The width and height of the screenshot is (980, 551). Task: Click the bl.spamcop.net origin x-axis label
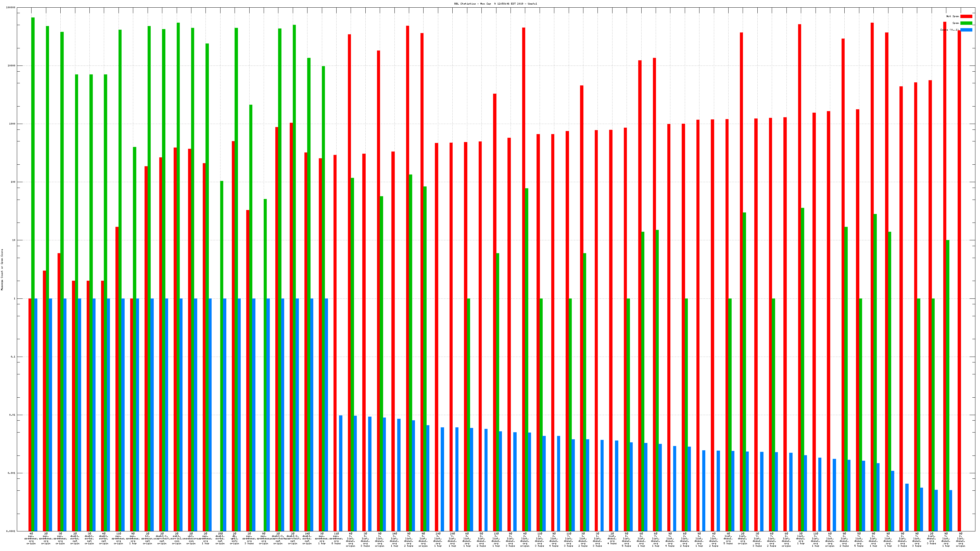coord(147,538)
